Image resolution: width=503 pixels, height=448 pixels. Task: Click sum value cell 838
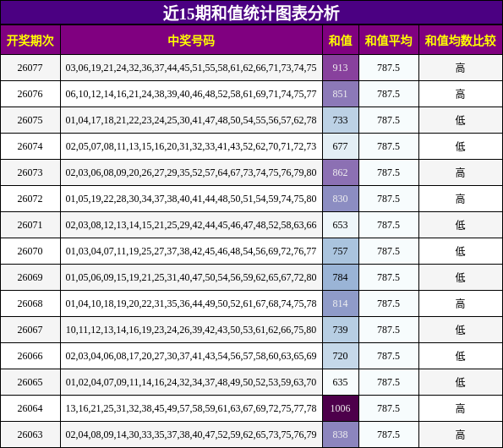341,434
